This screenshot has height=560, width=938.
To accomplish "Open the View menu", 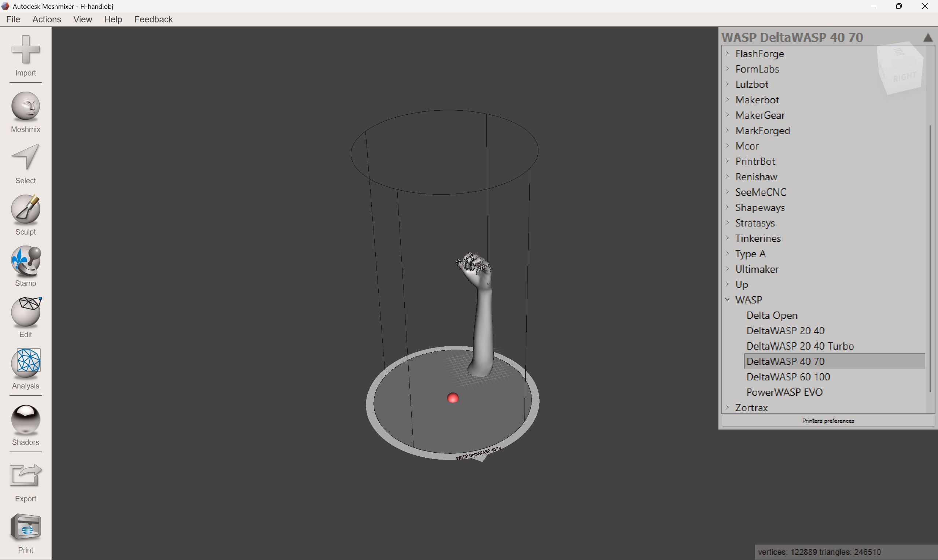I will [82, 19].
